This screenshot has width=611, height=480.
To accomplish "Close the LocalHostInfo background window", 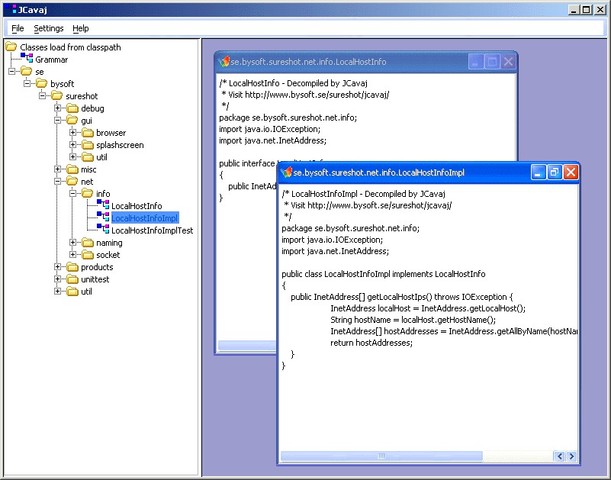I will 508,61.
